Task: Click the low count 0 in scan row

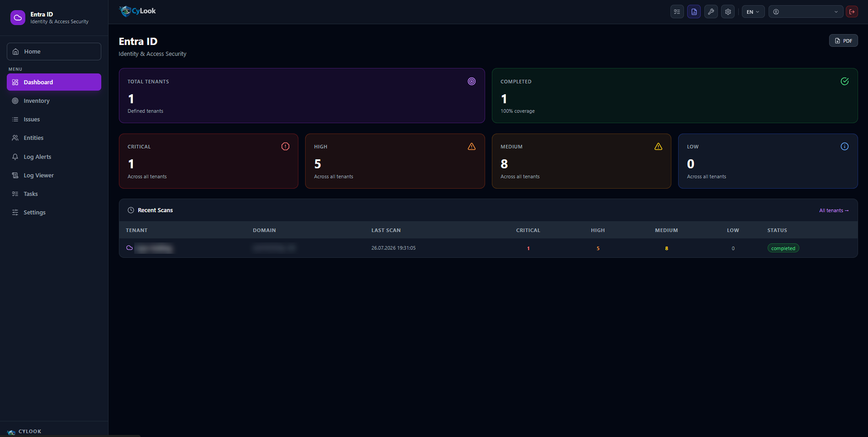Action: click(733, 248)
